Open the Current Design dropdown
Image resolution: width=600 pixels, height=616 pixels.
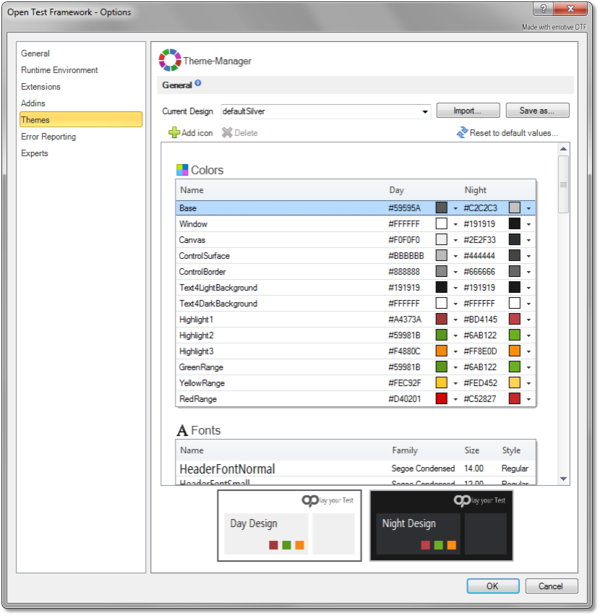[x=425, y=111]
